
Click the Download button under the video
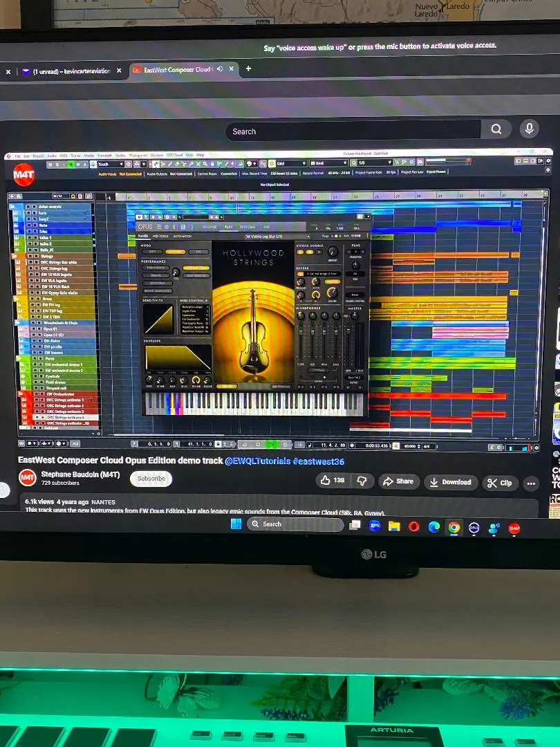tap(449, 482)
